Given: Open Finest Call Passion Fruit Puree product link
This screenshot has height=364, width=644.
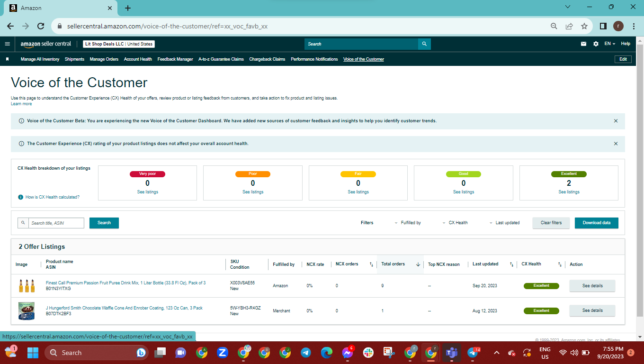Looking at the screenshot, I should pos(125,283).
